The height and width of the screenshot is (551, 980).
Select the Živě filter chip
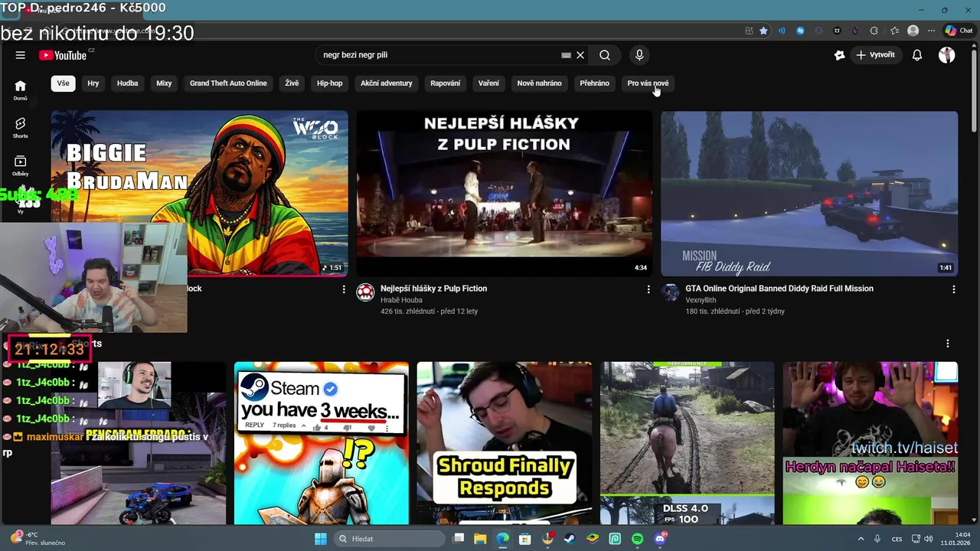click(x=292, y=83)
